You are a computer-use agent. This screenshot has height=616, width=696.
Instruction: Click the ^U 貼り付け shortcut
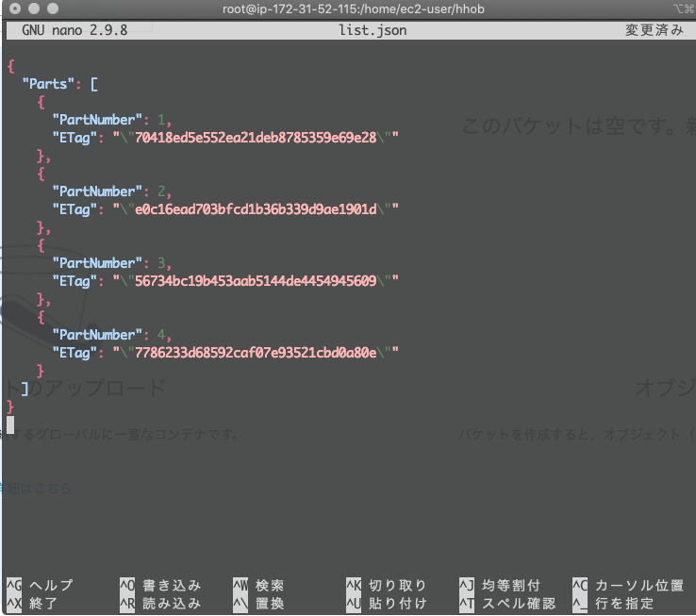pyautogui.click(x=387, y=603)
